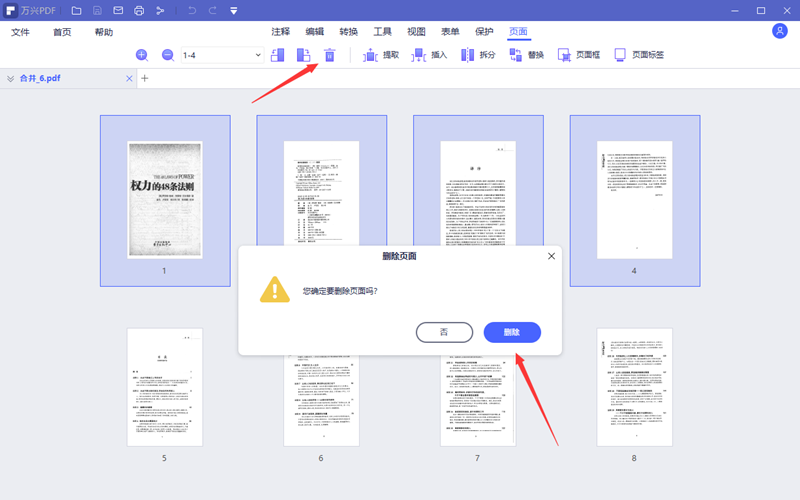The image size is (800, 500).
Task: Click the print icon in title bar
Action: click(x=139, y=11)
